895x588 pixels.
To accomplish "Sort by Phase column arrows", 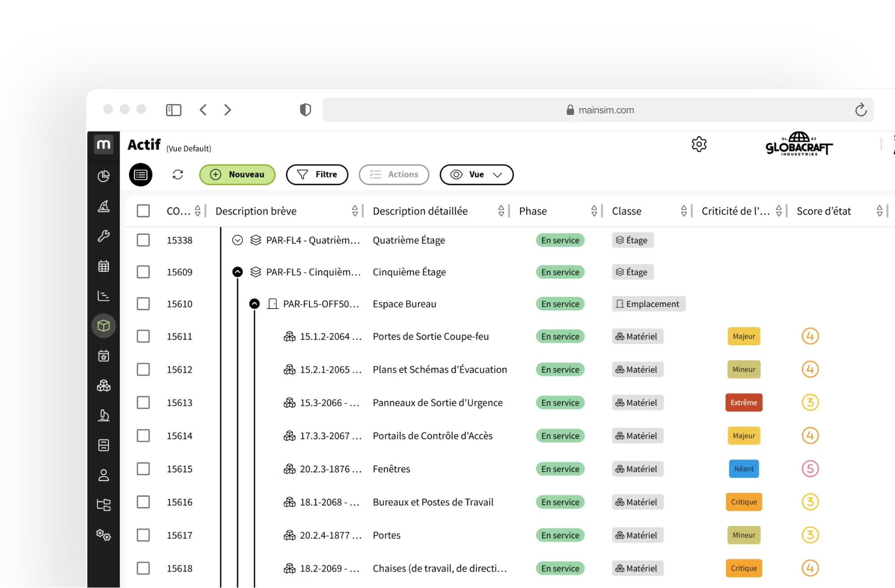I will [594, 211].
